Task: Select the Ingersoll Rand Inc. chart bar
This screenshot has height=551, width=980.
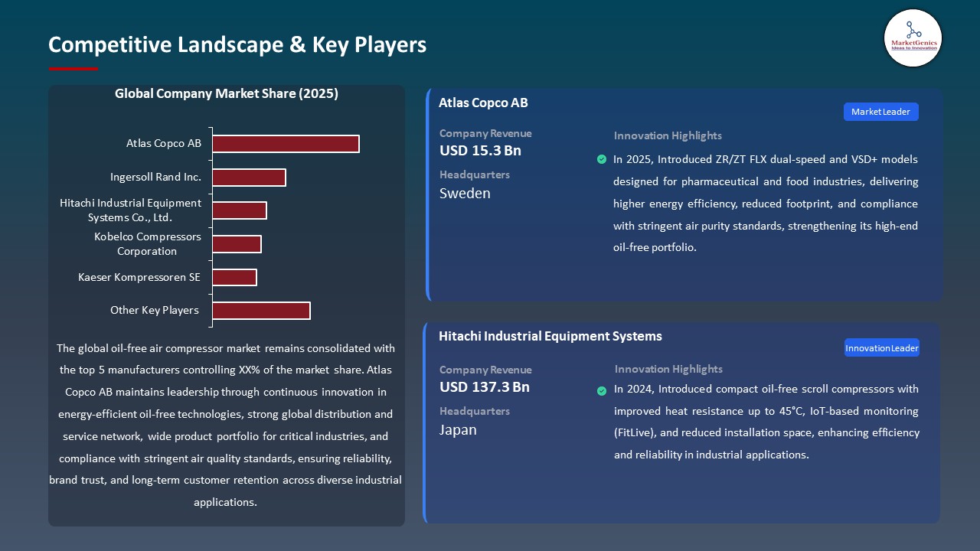Action: 249,178
